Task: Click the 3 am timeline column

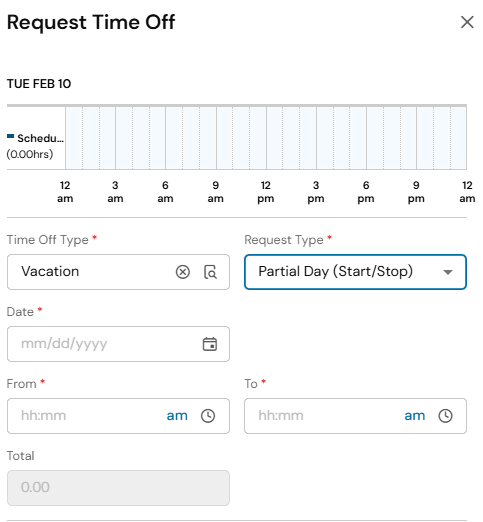Action: click(124, 138)
